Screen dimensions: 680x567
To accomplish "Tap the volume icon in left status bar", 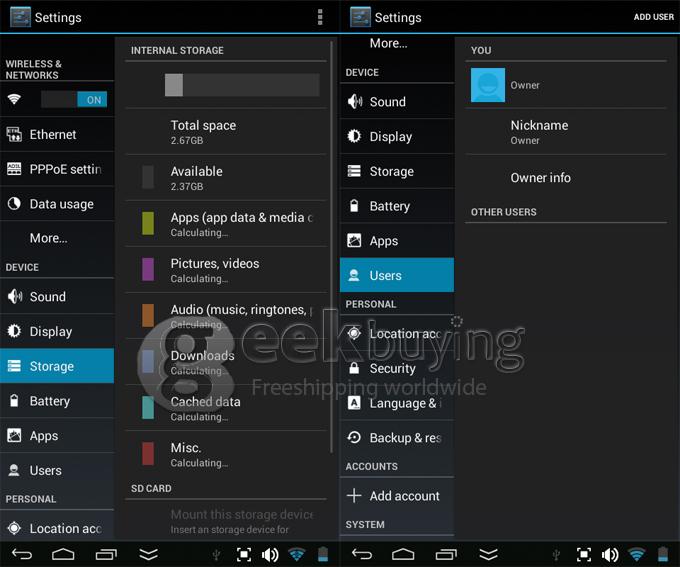I will [270, 554].
